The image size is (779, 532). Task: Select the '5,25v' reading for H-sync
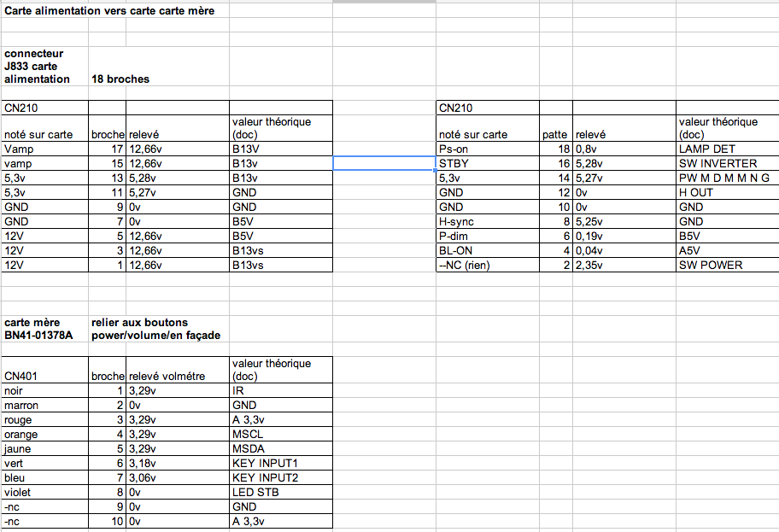point(624,221)
